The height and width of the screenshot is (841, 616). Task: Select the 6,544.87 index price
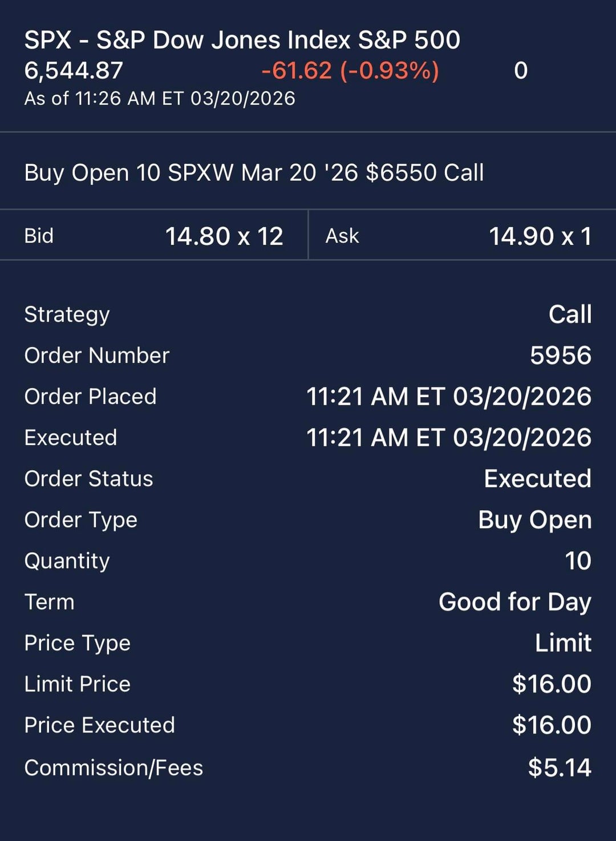coord(74,71)
